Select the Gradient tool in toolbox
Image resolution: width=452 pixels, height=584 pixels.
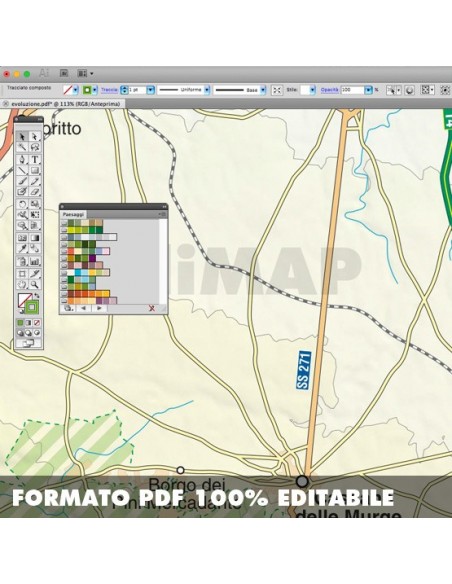coord(35,238)
